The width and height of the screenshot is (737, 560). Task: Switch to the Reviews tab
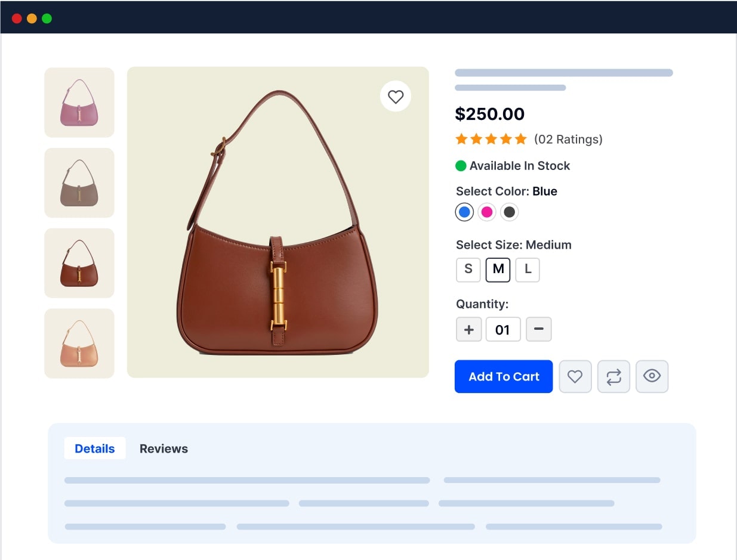point(164,448)
